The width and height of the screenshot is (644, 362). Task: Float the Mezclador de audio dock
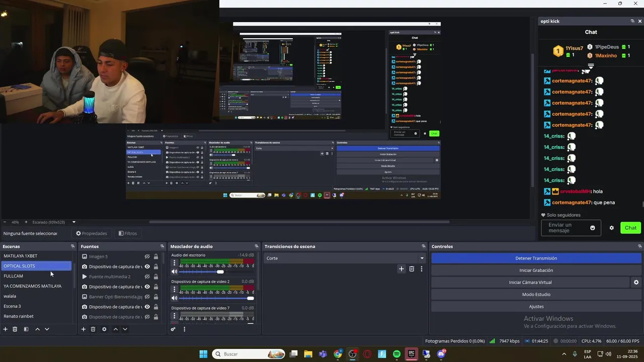257,246
